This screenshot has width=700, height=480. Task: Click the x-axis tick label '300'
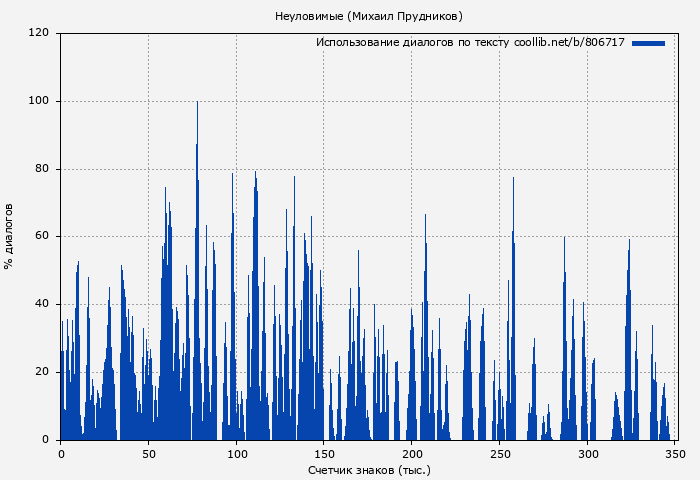pos(587,452)
